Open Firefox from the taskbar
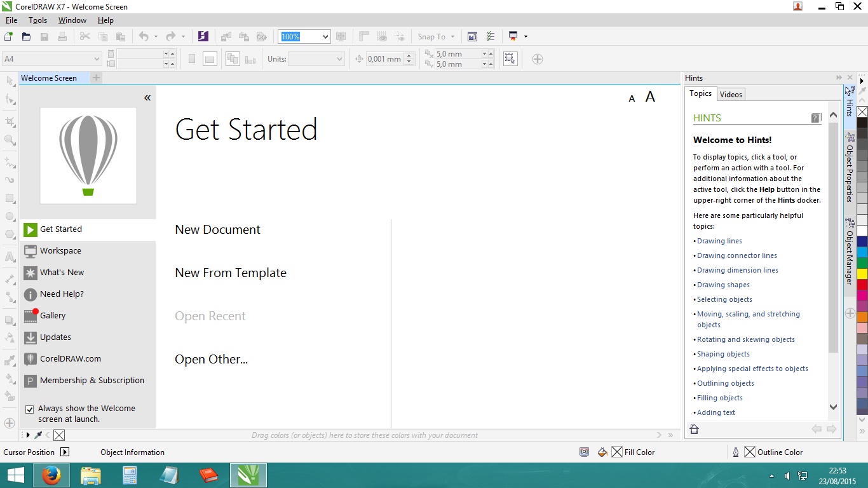 pyautogui.click(x=51, y=475)
